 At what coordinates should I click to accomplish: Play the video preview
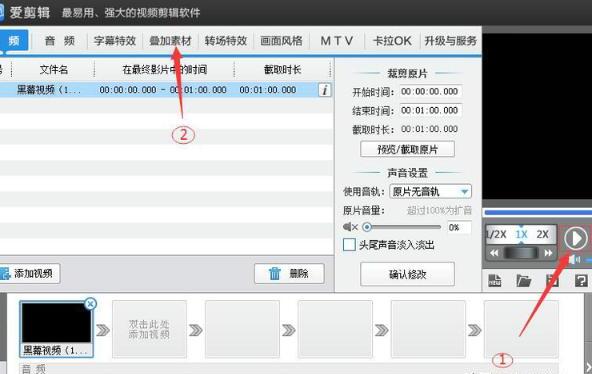(575, 238)
